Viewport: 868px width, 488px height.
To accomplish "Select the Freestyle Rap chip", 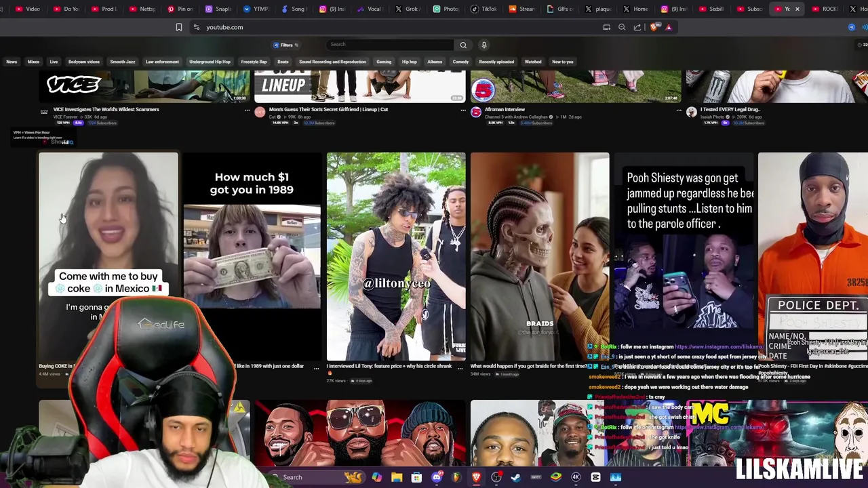I will (x=254, y=62).
